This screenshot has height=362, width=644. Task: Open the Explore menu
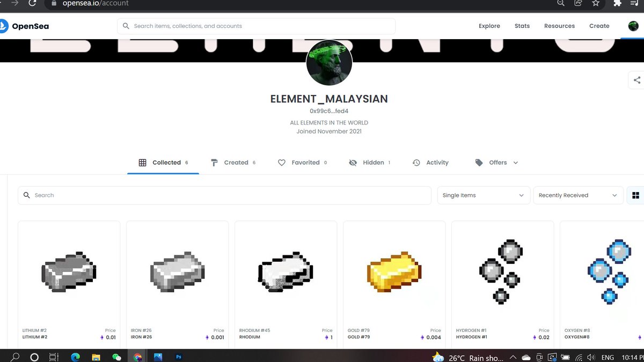click(489, 26)
